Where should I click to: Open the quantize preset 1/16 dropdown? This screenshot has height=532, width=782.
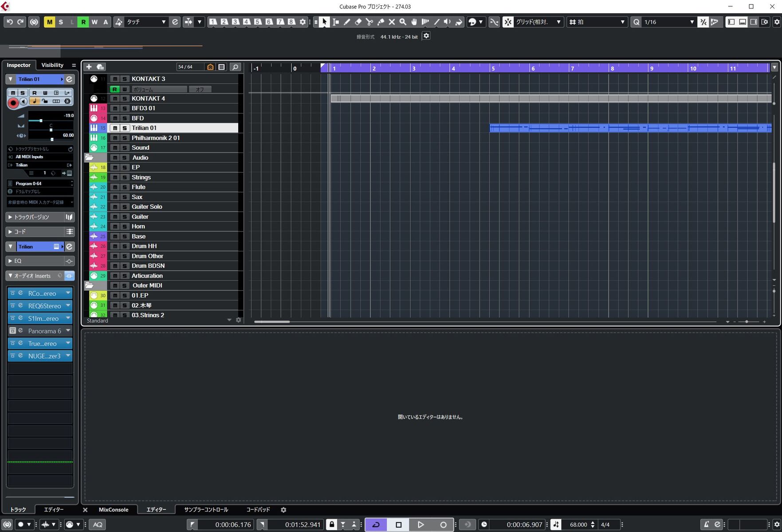[x=669, y=22]
